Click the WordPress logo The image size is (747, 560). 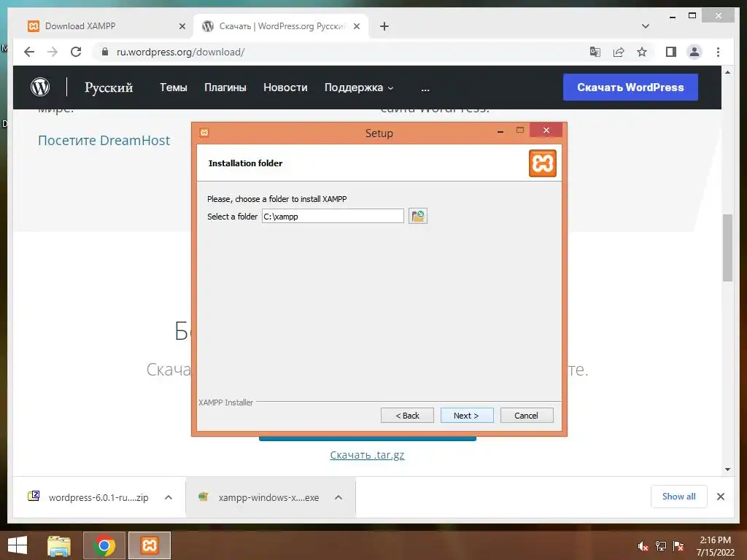coord(40,87)
